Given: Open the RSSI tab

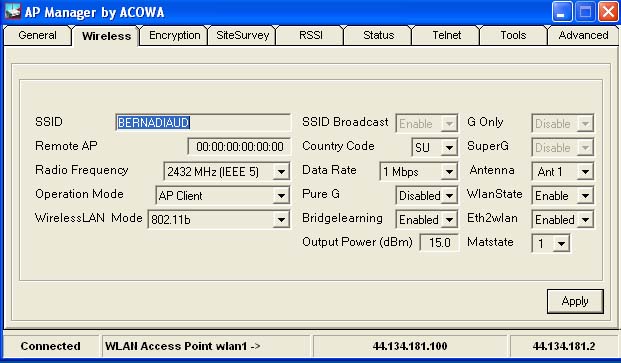Looking at the screenshot, I should [x=310, y=35].
